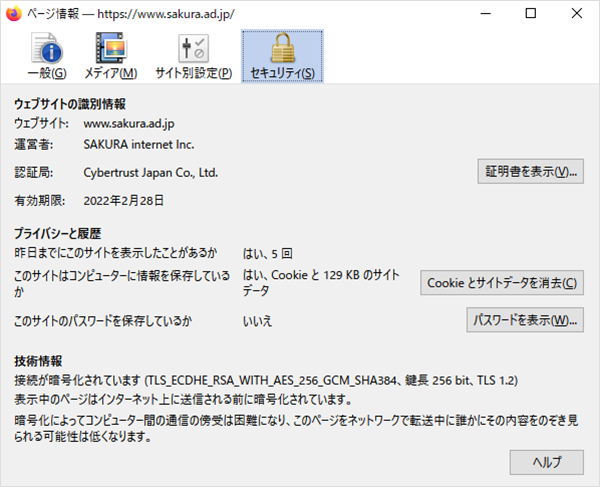Open the メディア(M) tab label

(110, 73)
